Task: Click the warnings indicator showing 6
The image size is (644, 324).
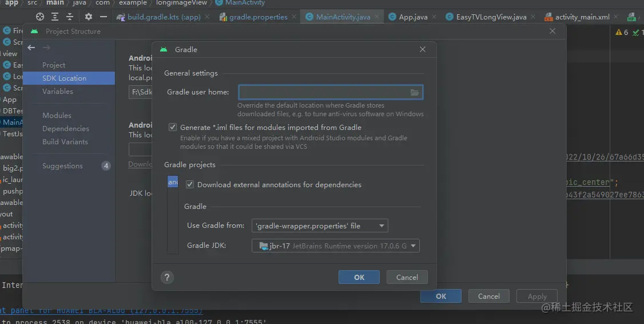Action: (622, 32)
